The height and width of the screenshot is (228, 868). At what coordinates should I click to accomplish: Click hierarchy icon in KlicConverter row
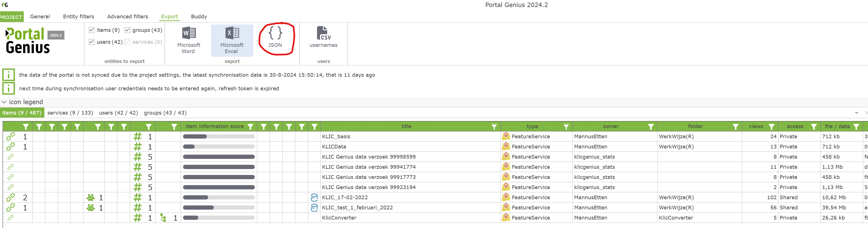click(163, 218)
